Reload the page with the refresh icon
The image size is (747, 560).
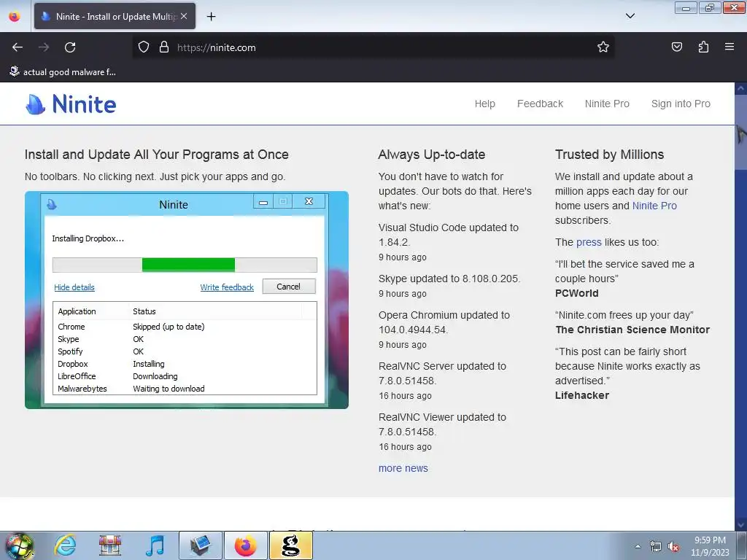tap(70, 47)
